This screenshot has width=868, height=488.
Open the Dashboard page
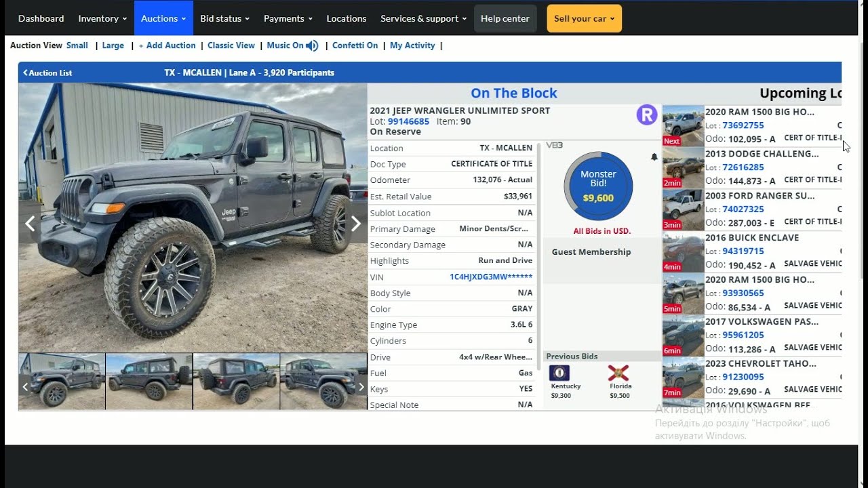tap(41, 18)
